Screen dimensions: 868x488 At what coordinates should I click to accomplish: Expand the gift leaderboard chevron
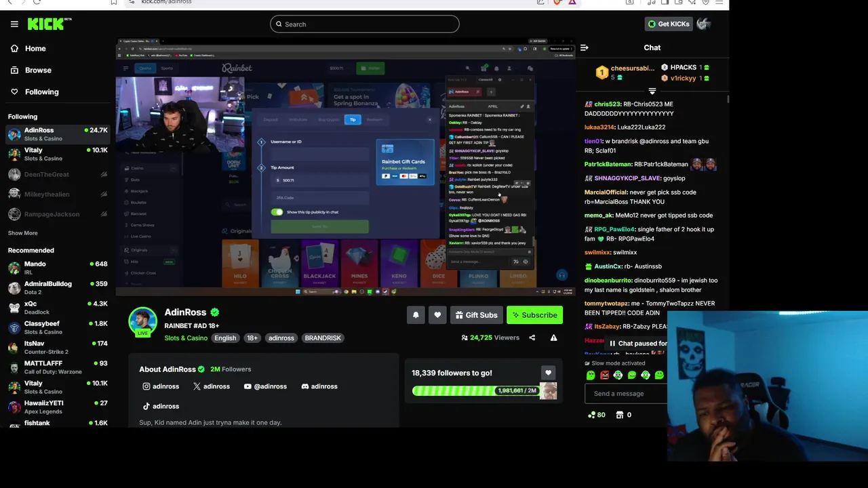coord(652,91)
